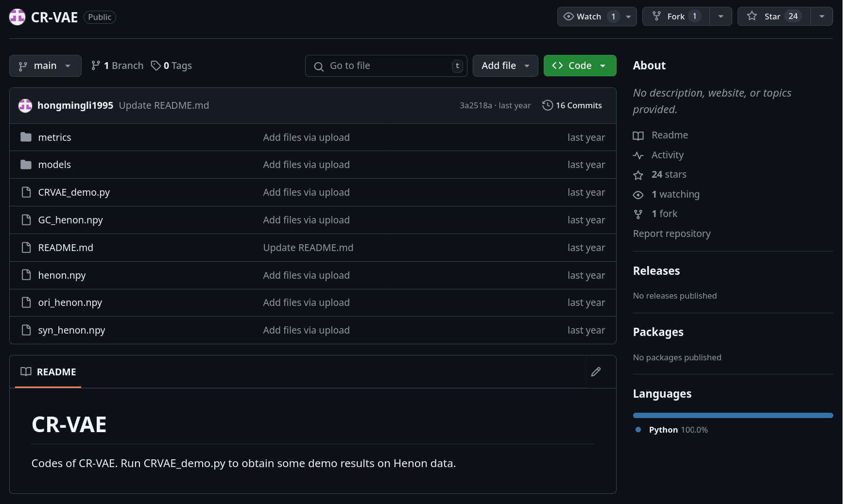Click the commit history clock icon
This screenshot has width=843, height=504.
(547, 105)
